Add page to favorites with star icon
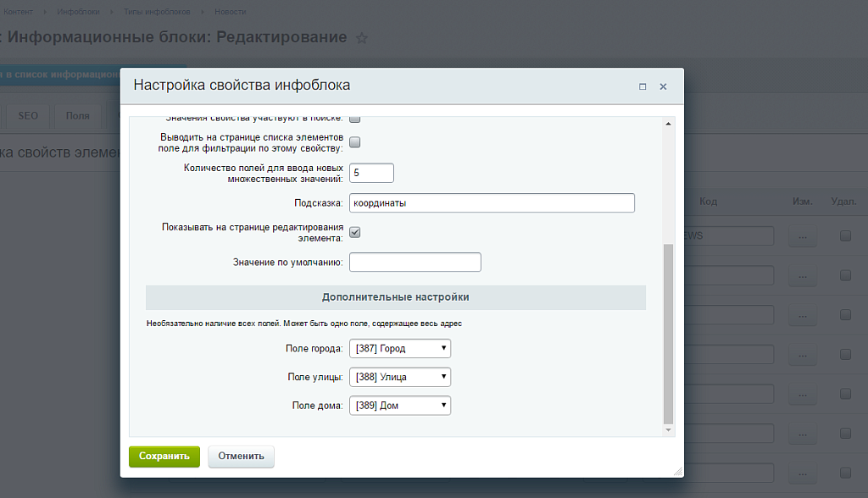Viewport: 868px width, 498px height. [x=361, y=38]
